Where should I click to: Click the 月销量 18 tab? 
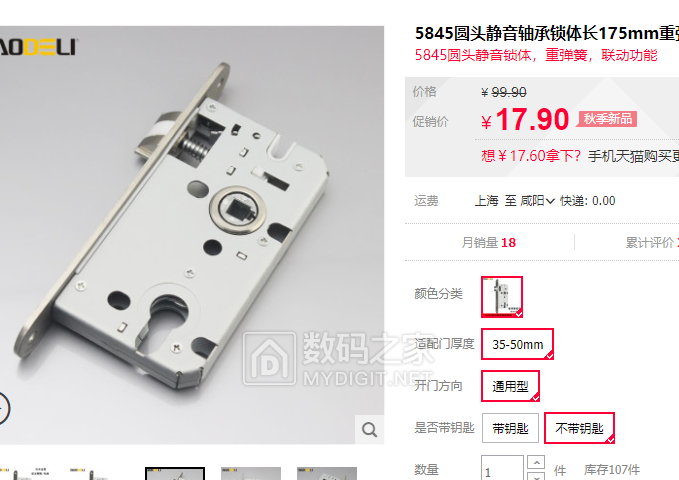pos(489,243)
